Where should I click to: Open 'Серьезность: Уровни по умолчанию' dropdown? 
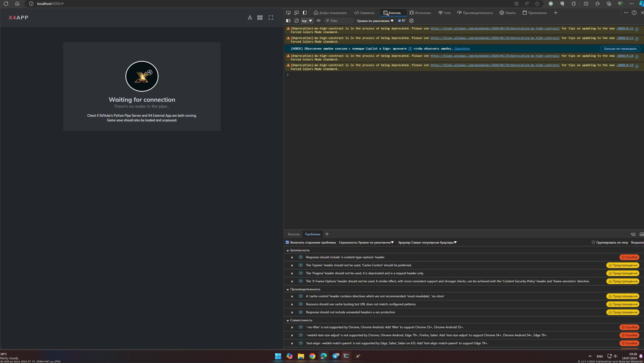(366, 242)
